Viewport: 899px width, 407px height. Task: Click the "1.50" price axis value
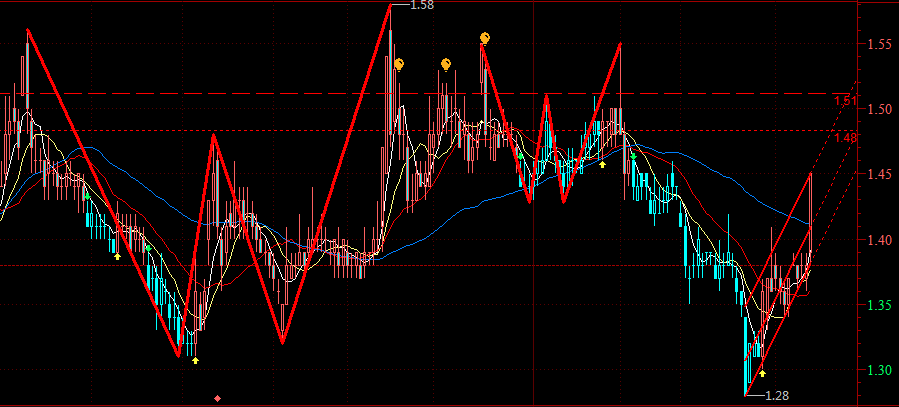click(x=880, y=109)
